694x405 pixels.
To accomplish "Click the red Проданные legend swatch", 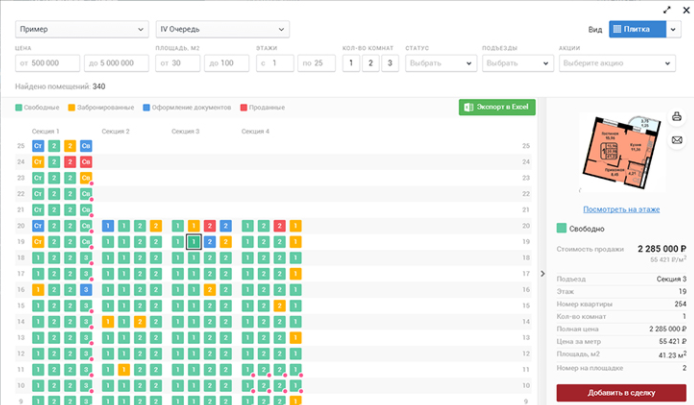I will pyautogui.click(x=243, y=108).
